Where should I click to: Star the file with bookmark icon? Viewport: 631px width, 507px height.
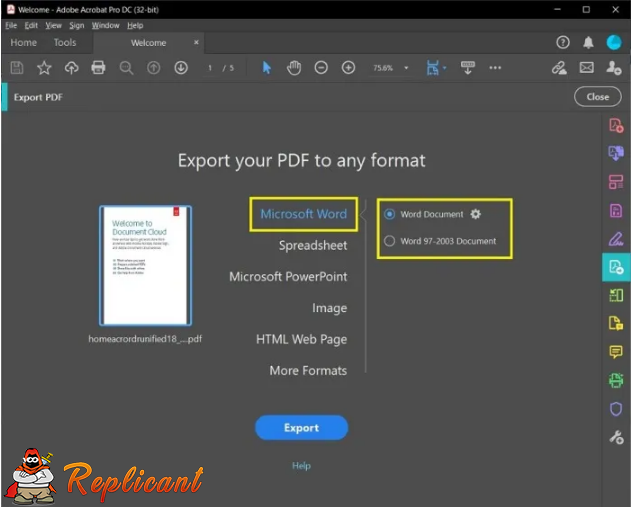[x=44, y=68]
